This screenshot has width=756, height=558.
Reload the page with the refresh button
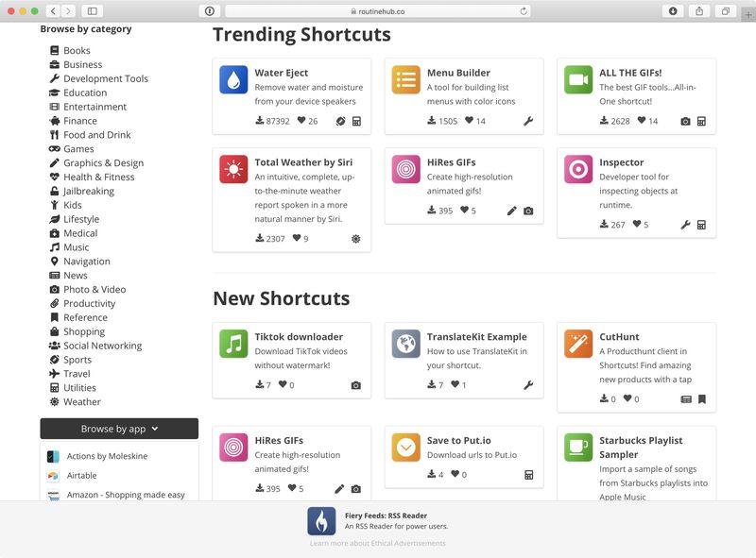[x=524, y=11]
